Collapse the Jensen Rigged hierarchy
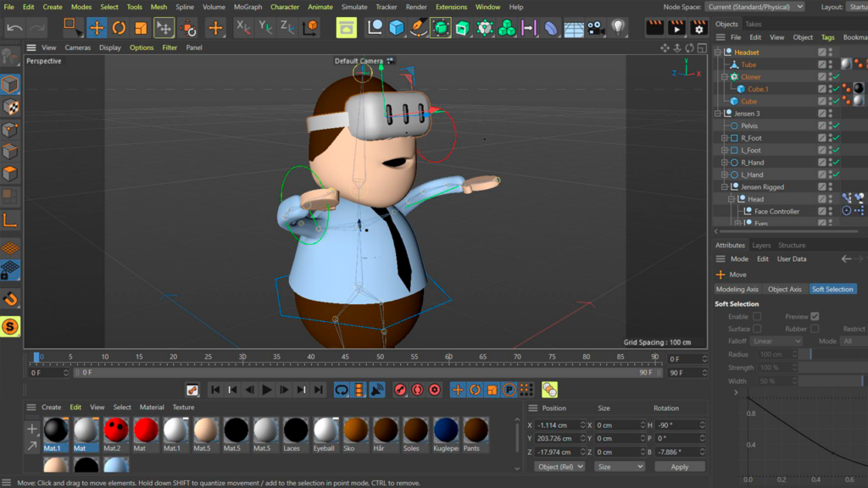This screenshot has height=488, width=868. 725,187
